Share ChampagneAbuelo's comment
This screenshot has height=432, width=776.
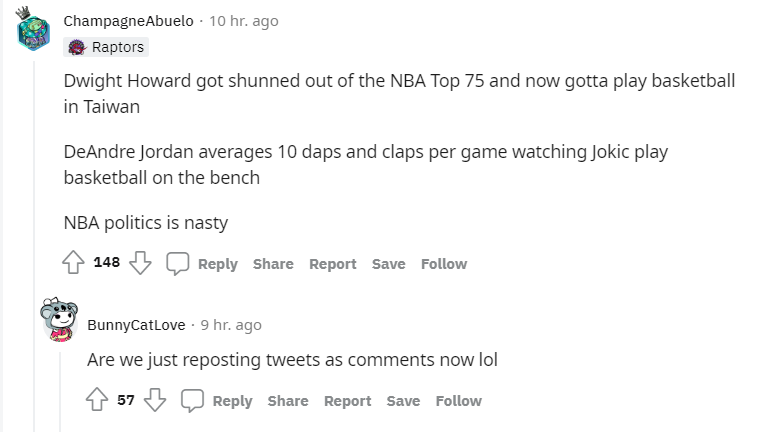tap(273, 264)
